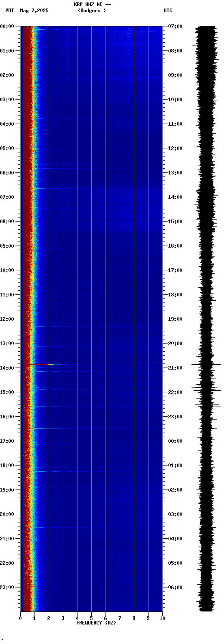This screenshot has height=644, width=224.
Task: Click the PDT time label '12:00'
Action: [x=7, y=319]
